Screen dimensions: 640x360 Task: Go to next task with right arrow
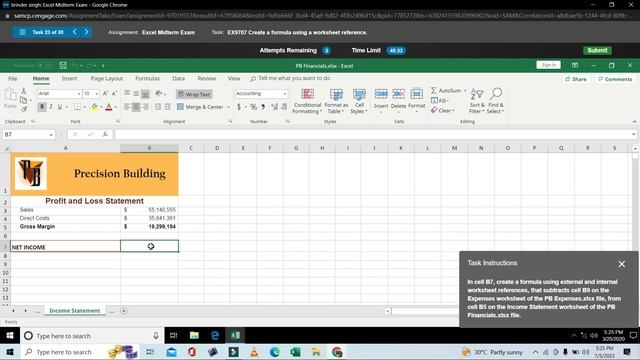86,32
